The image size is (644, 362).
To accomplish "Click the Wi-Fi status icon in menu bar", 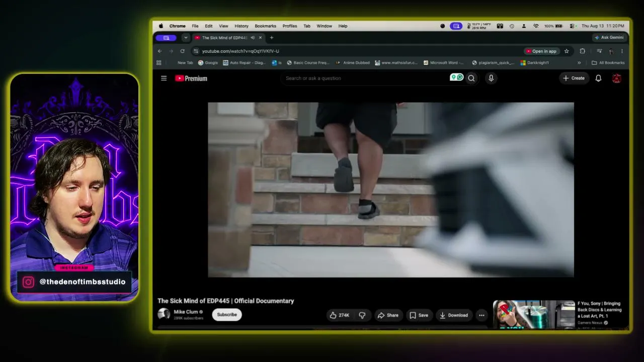I will (536, 26).
